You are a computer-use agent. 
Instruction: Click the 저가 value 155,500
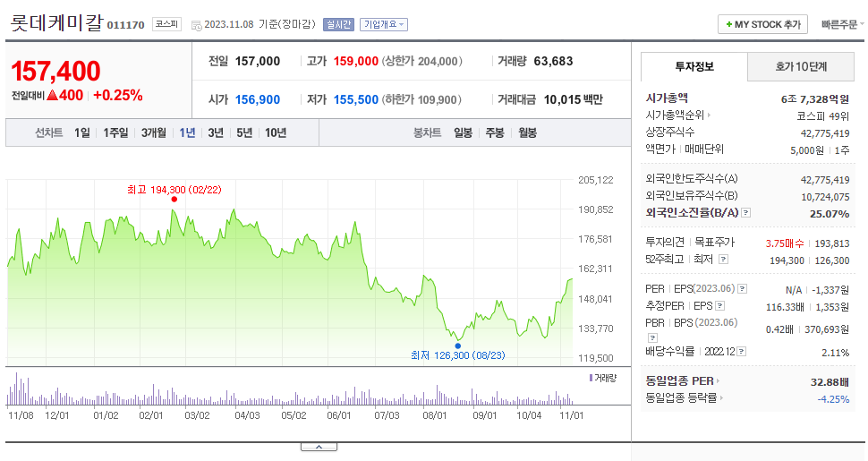coord(356,99)
